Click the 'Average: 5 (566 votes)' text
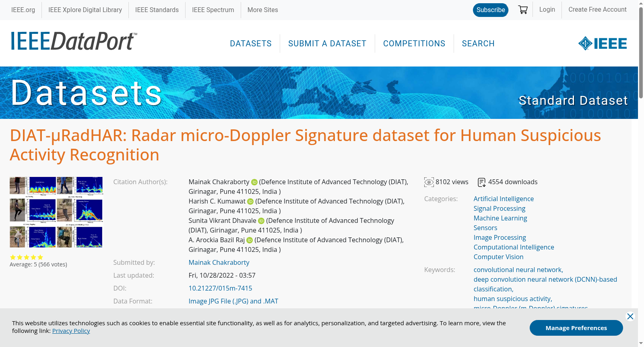644x347 pixels. click(x=38, y=265)
